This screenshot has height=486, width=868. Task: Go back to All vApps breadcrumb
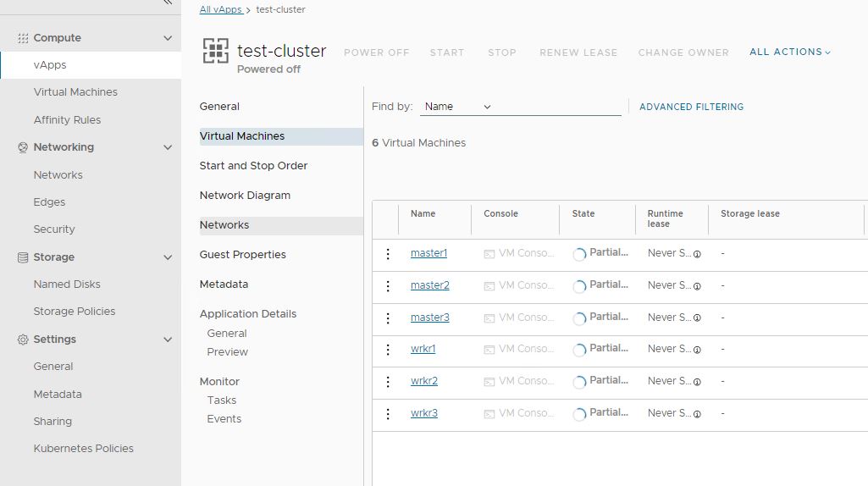[x=220, y=10]
